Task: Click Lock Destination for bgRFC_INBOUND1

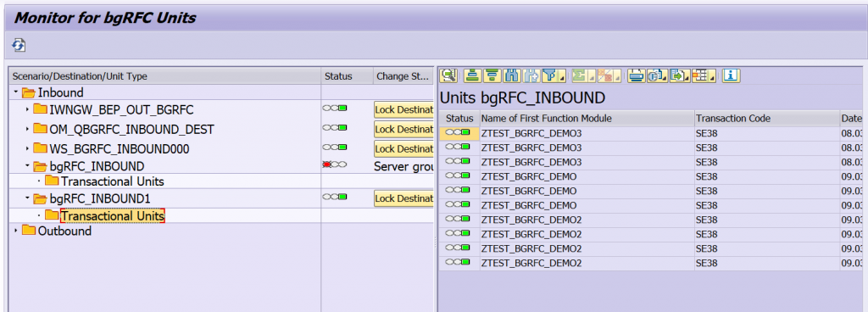Action: click(x=403, y=198)
